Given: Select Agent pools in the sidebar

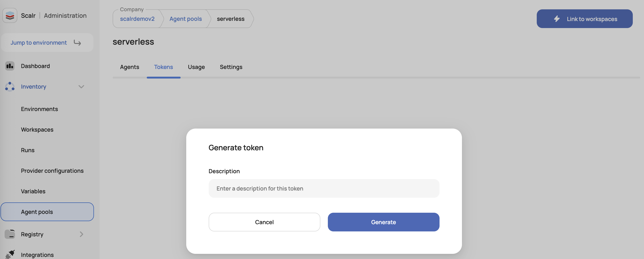Looking at the screenshot, I should [x=47, y=212].
